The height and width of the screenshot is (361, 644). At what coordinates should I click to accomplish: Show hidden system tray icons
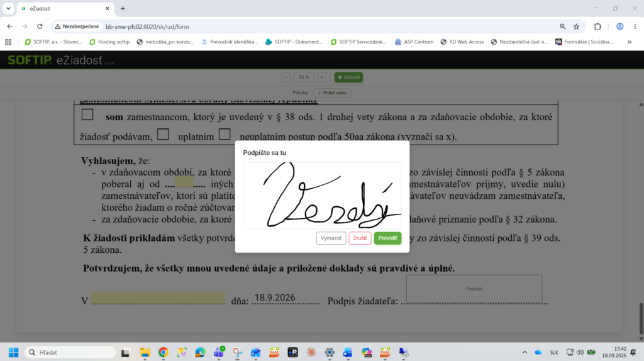click(525, 352)
